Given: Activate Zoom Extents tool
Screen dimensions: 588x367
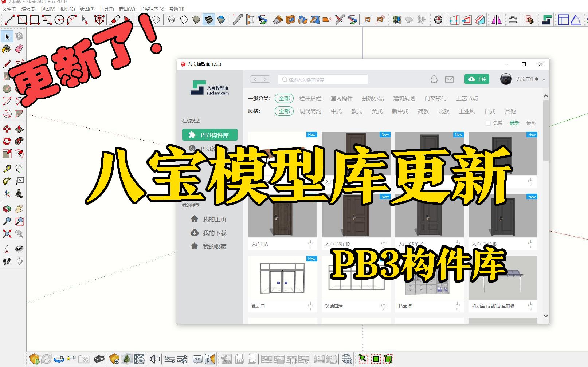Looking at the screenshot, I should click(7, 234).
